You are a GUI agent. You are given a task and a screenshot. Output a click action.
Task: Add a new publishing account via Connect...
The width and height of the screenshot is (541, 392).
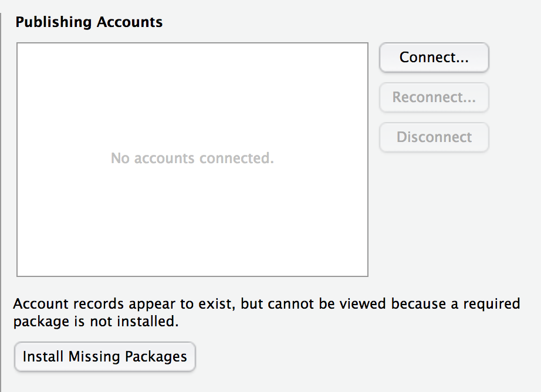(434, 58)
